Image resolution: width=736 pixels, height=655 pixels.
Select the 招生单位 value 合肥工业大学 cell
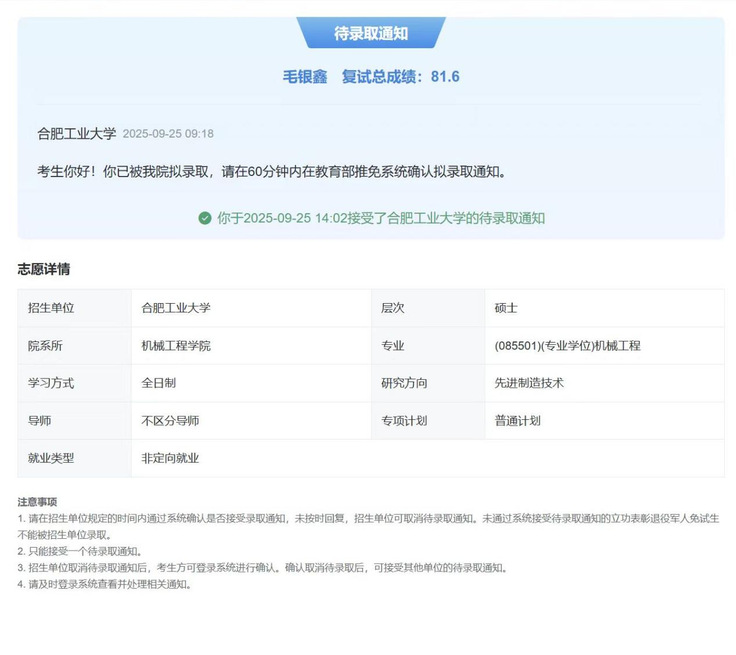(176, 308)
